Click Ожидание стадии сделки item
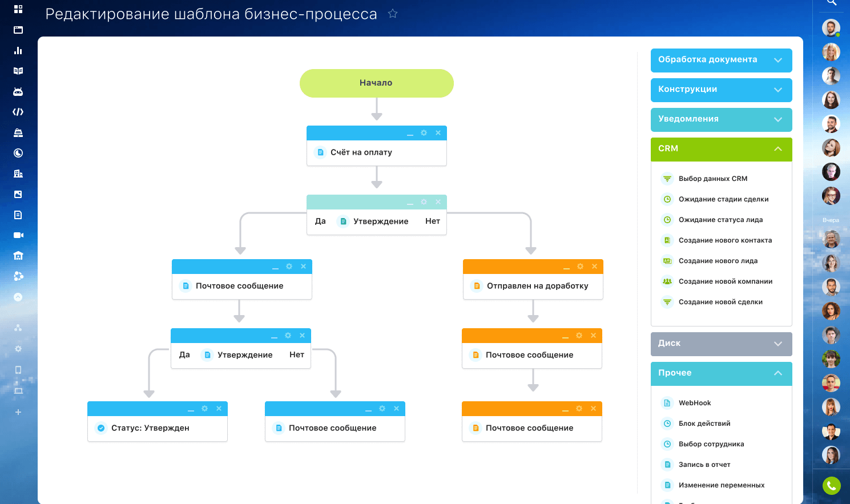This screenshot has height=504, width=850. pyautogui.click(x=723, y=199)
